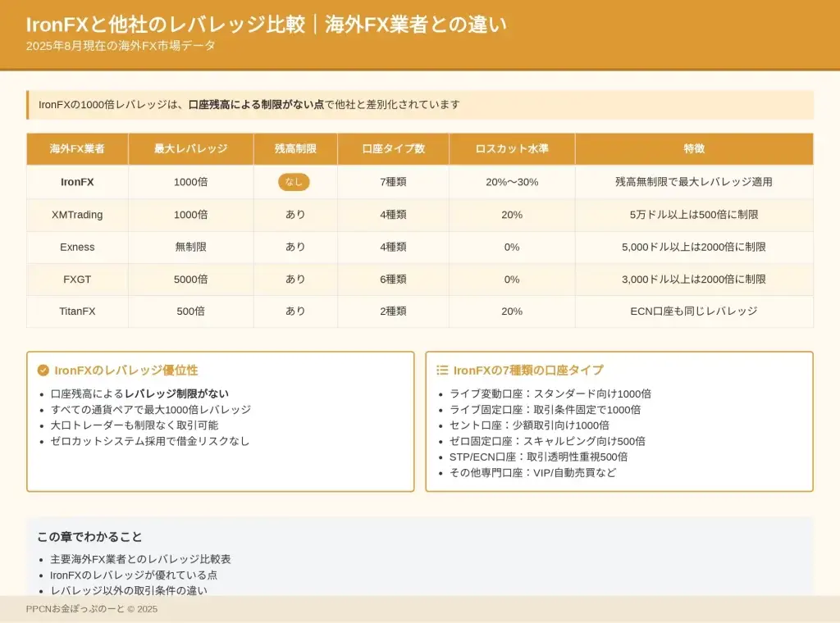The width and height of the screenshot is (840, 623).
Task: Click the XMTrading broker name cell
Action: coord(77,215)
